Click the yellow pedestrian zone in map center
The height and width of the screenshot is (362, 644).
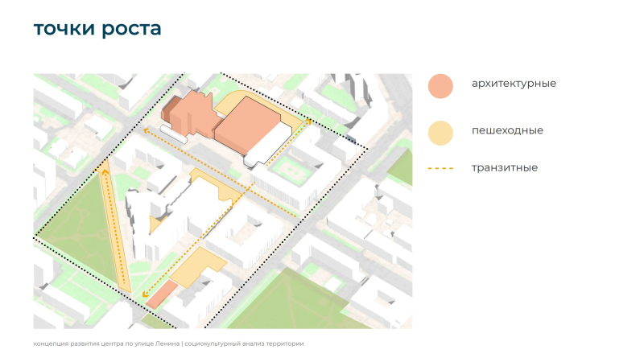[216, 187]
